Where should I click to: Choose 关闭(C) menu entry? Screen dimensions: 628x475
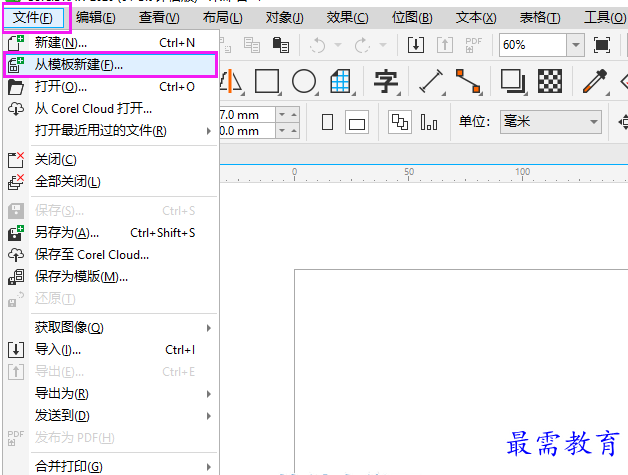[x=111, y=159]
